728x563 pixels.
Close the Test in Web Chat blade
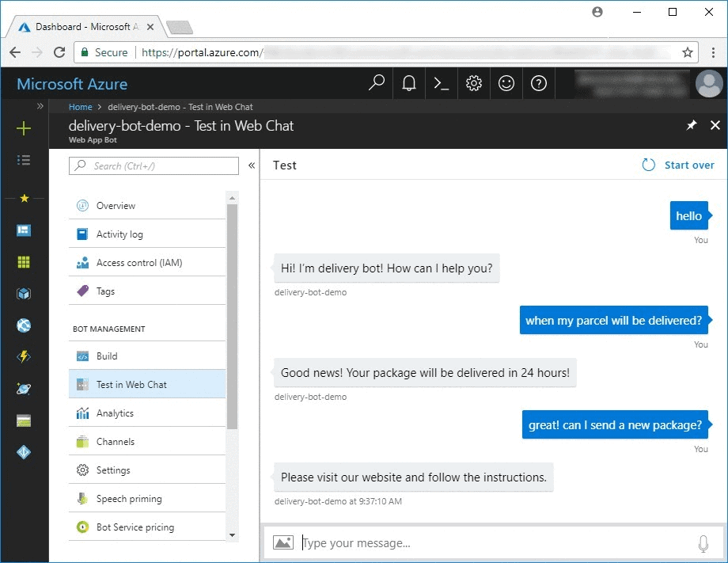(x=715, y=125)
